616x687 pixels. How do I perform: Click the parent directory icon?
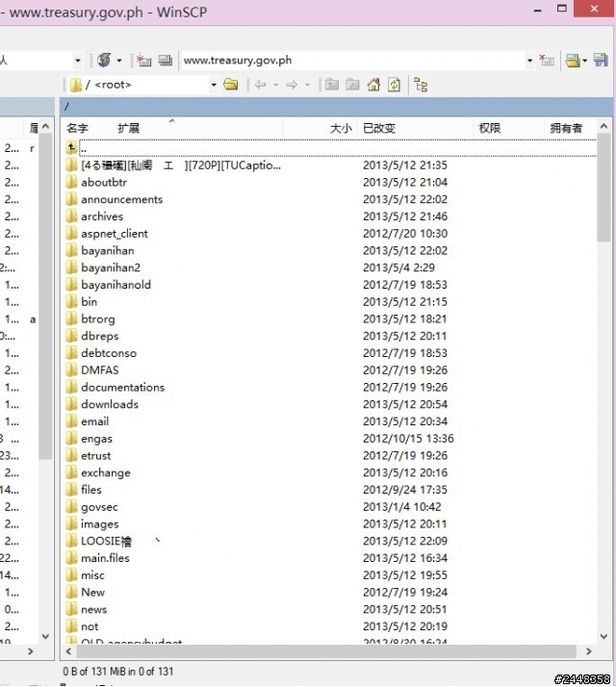pyautogui.click(x=332, y=84)
